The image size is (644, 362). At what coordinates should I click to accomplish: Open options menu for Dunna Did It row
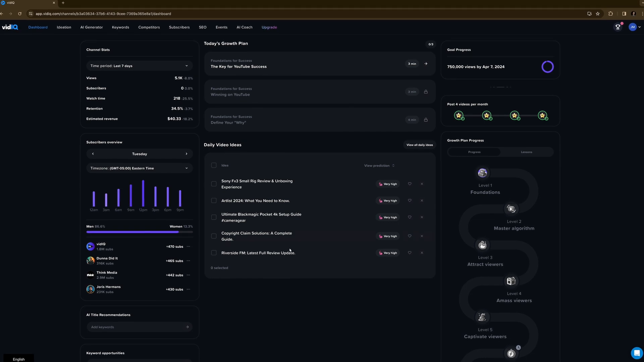tap(188, 261)
